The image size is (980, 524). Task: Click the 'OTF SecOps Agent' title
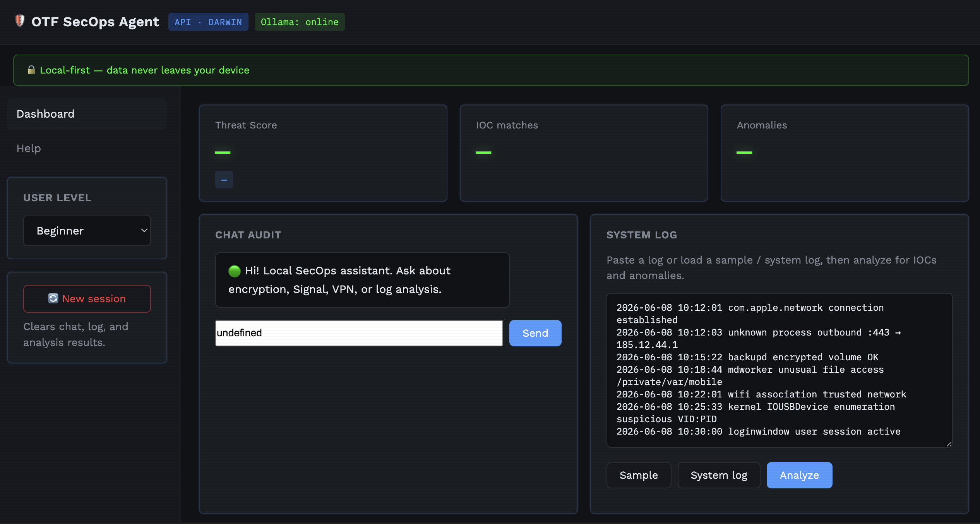tap(95, 22)
